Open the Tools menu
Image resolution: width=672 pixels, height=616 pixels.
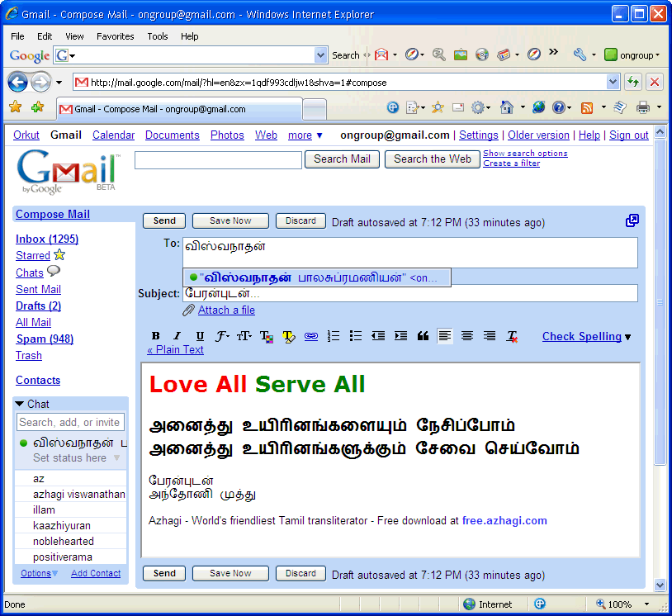(158, 36)
